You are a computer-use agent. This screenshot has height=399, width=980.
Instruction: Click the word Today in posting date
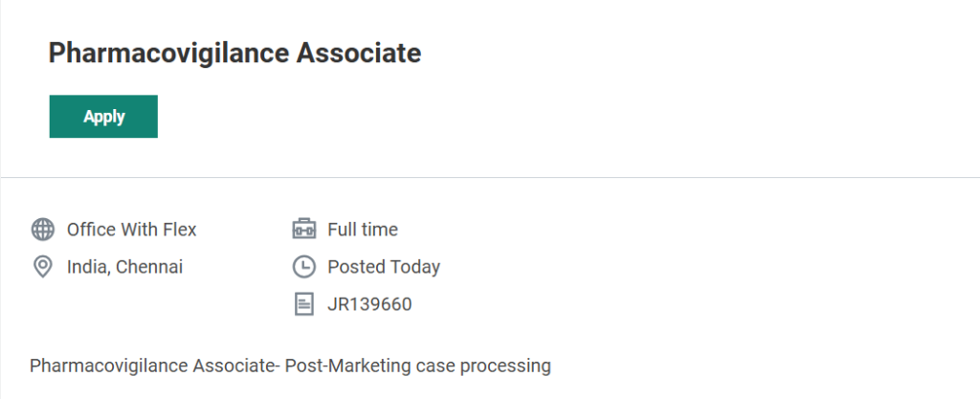[x=414, y=267]
